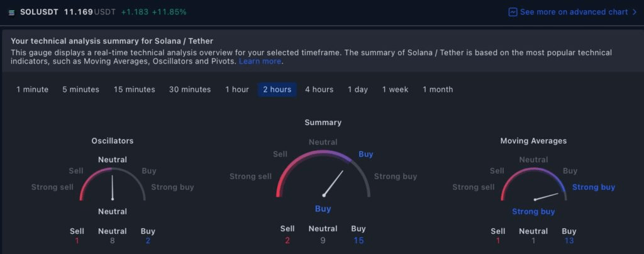Click the Summary Buy count 15
Screen dimensions: 644x254
[358, 240]
